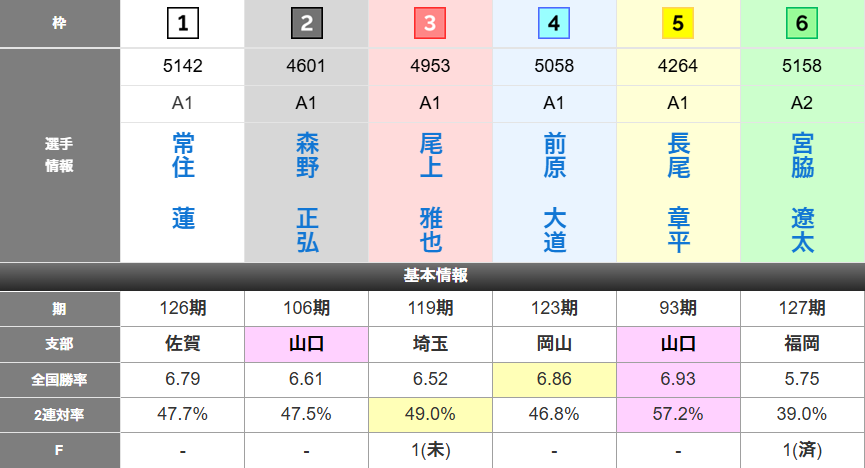The image size is (865, 468).
Task: Click the 支部 row header
Action: click(x=60, y=343)
